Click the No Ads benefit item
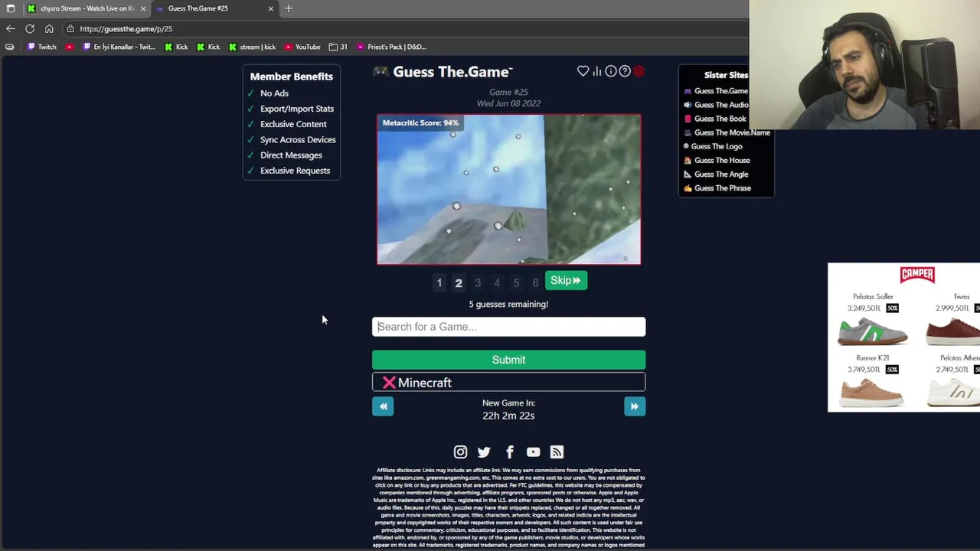The height and width of the screenshot is (551, 980). click(274, 93)
